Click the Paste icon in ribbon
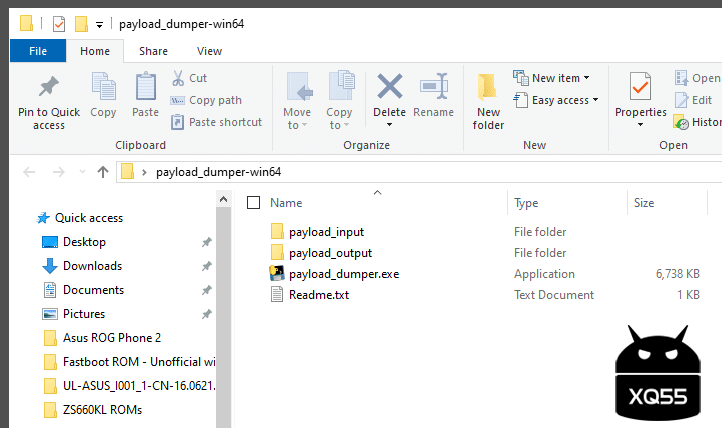 146,88
